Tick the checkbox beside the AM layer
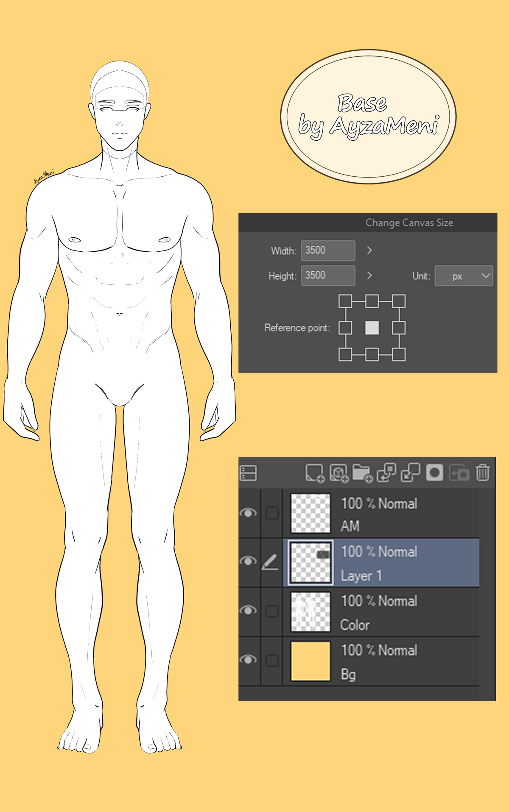 pyautogui.click(x=272, y=513)
